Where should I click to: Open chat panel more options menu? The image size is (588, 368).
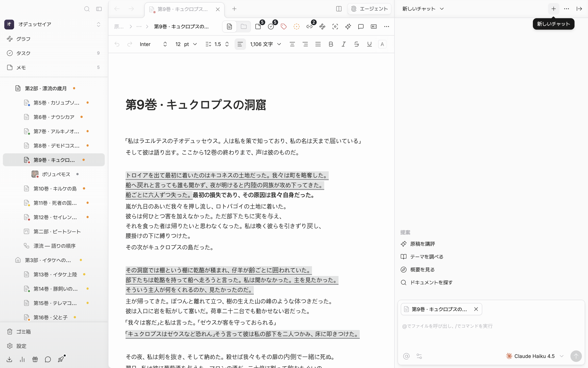tap(566, 9)
